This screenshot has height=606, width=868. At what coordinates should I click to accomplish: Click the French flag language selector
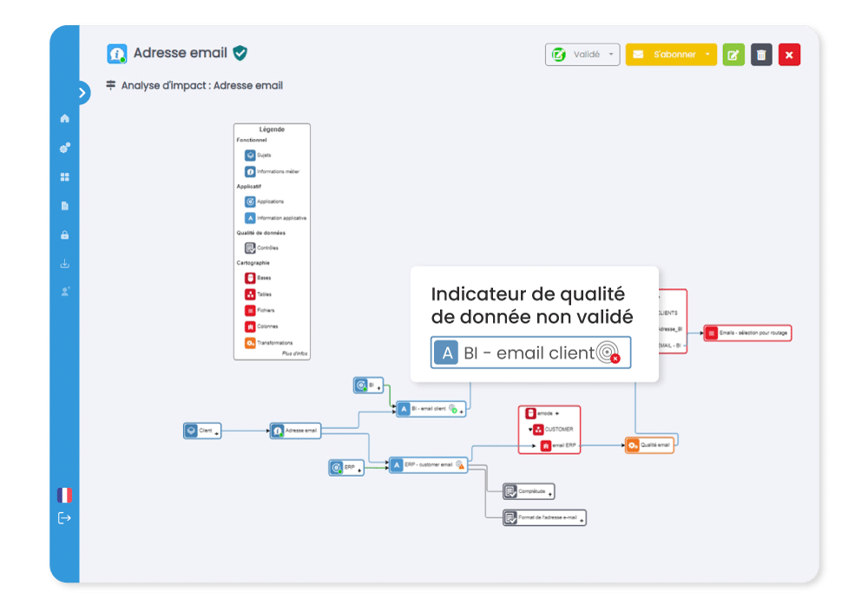pos(64,495)
